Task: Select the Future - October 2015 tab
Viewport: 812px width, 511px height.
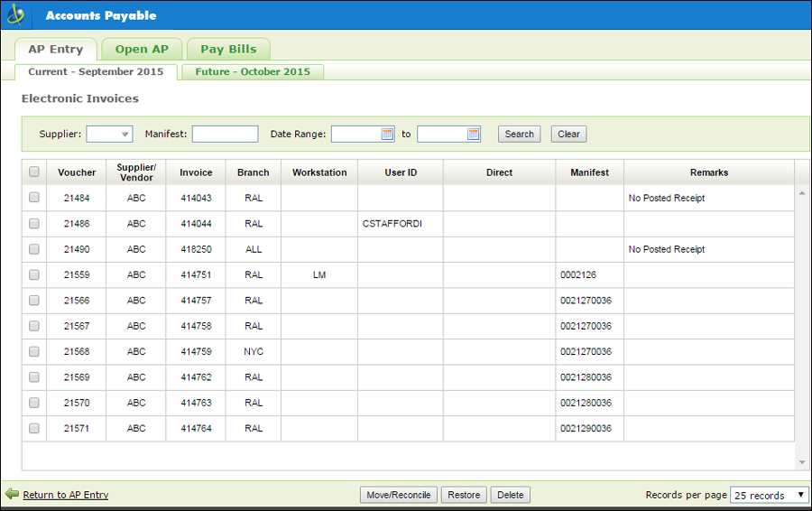Action: (252, 71)
